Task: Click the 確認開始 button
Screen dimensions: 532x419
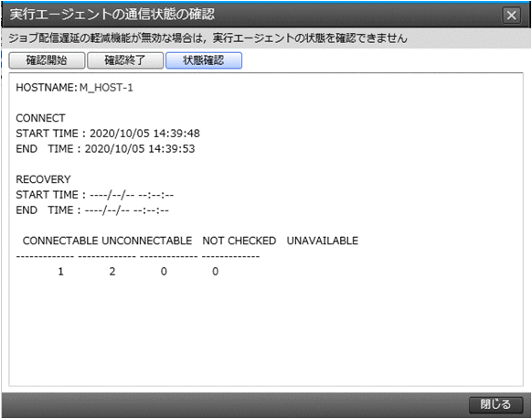Action: (x=47, y=60)
